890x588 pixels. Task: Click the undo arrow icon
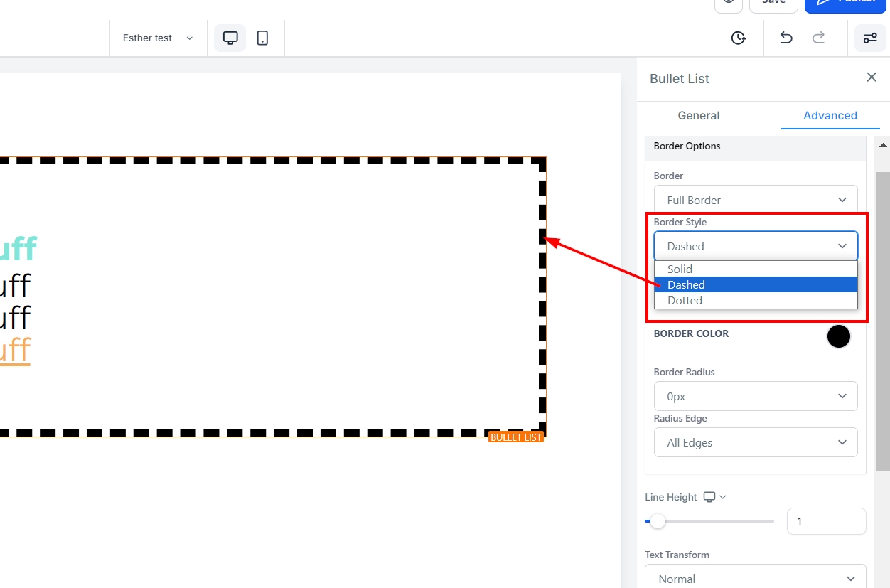(786, 38)
